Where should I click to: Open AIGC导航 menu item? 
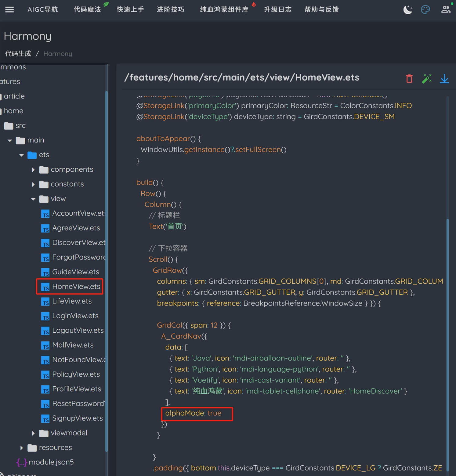pyautogui.click(x=43, y=9)
